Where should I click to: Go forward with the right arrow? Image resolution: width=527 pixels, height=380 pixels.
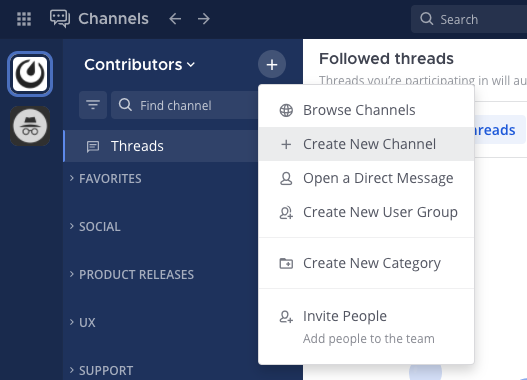coord(204,19)
